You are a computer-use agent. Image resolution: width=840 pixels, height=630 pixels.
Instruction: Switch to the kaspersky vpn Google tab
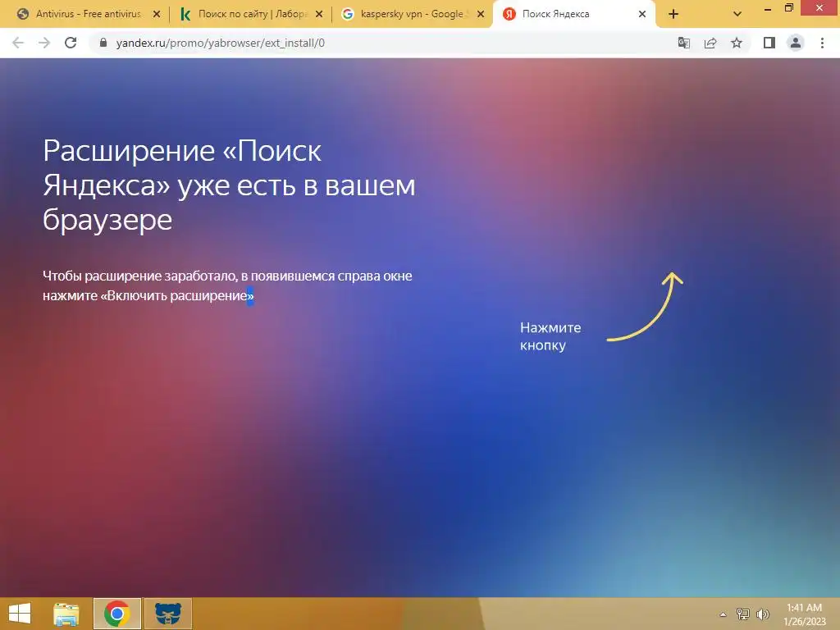click(412, 15)
